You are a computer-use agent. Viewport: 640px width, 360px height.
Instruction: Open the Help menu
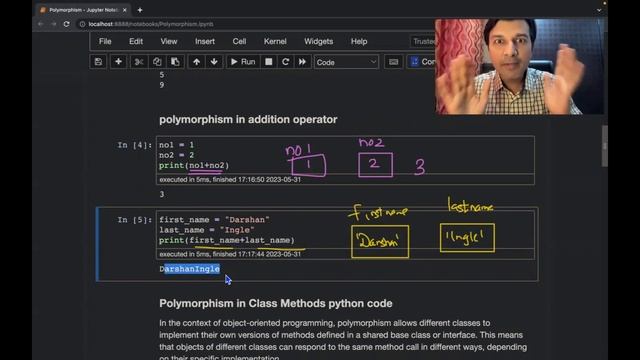pyautogui.click(x=359, y=41)
